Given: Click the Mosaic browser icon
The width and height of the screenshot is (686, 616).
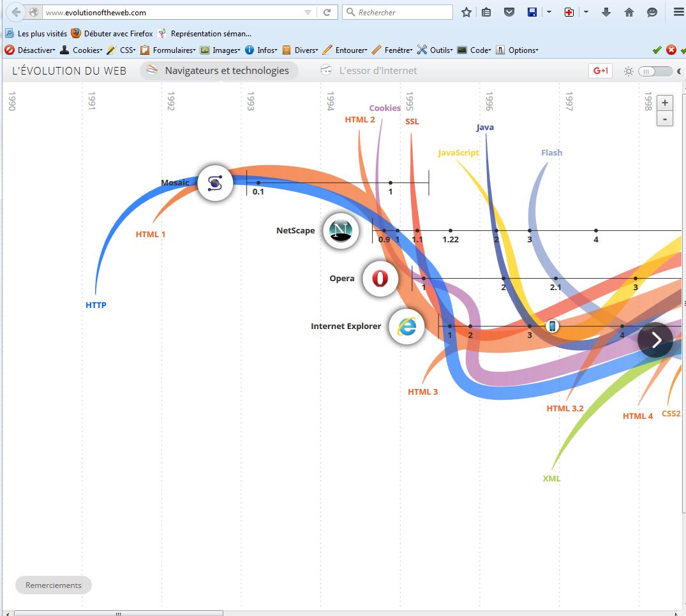Looking at the screenshot, I should (x=215, y=184).
